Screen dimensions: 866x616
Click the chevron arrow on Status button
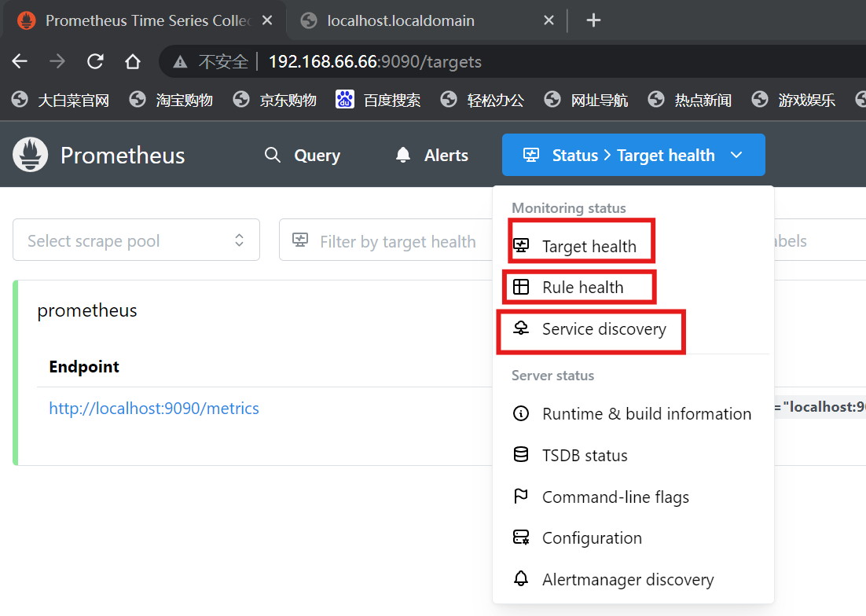click(736, 155)
